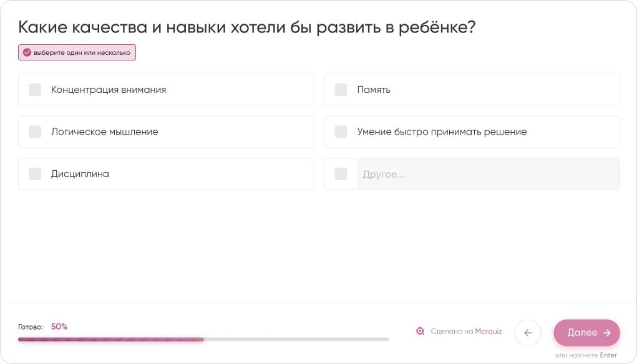Check the "Концентрация внимания" checkbox
637x364 pixels.
(x=34, y=90)
